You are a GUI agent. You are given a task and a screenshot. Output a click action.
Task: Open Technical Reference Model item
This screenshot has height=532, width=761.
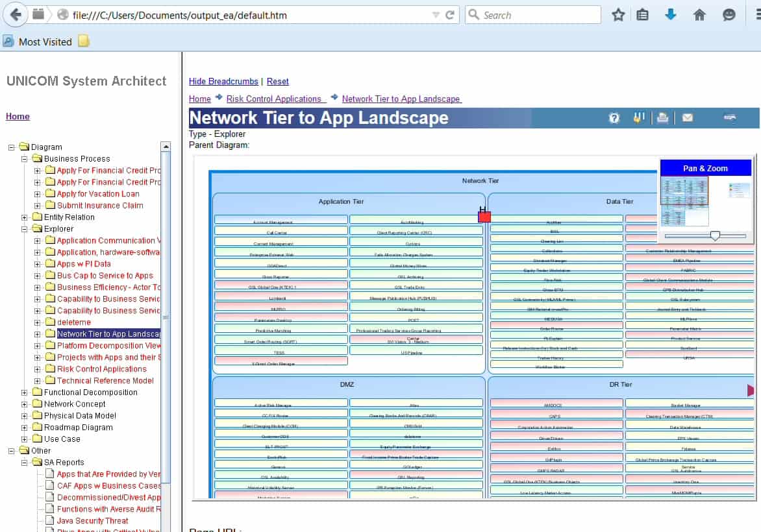click(x=105, y=381)
